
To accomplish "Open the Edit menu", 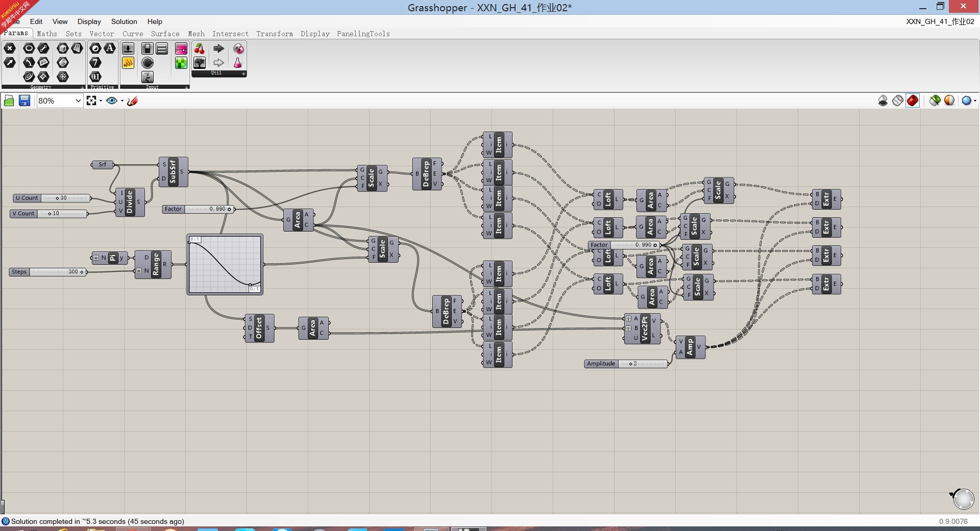I will pos(36,21).
